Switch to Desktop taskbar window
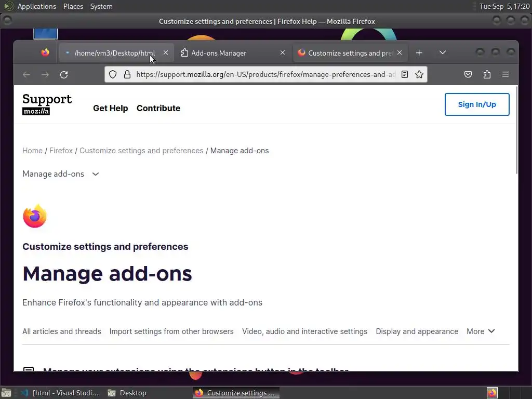532x399 pixels. tap(127, 393)
